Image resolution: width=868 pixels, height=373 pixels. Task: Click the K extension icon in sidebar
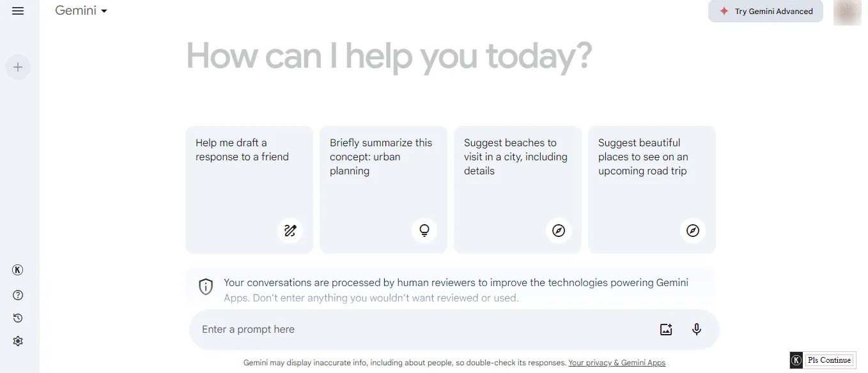(x=18, y=270)
